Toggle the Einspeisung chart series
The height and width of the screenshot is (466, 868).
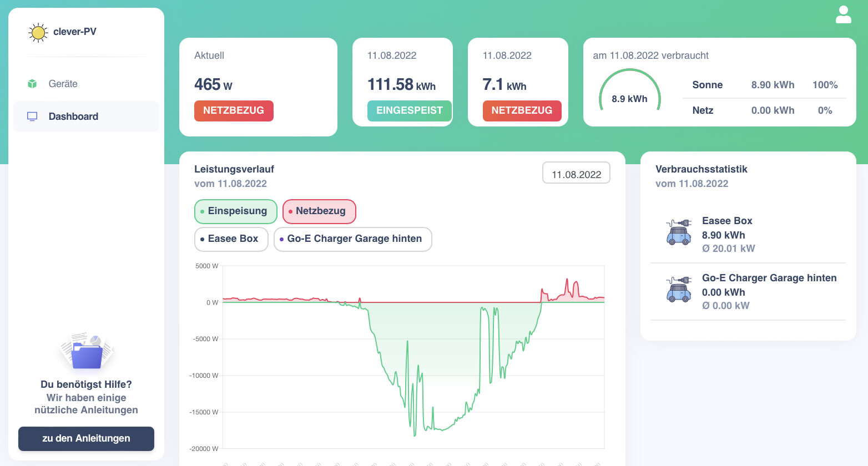[x=236, y=211]
